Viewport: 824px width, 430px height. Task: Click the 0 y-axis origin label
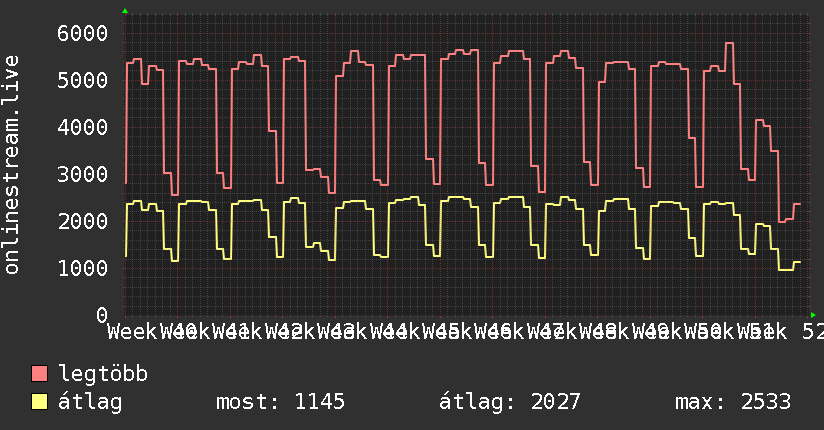[x=102, y=315]
